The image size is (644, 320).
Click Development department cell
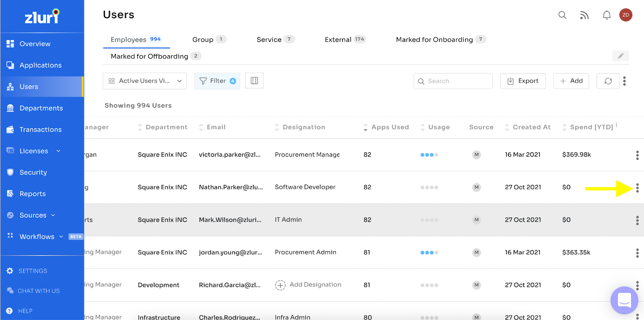pyautogui.click(x=159, y=285)
